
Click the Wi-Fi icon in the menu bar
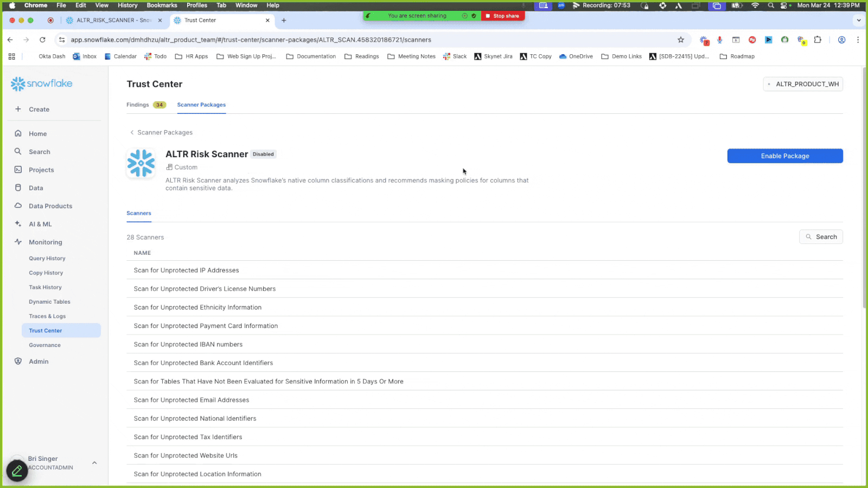[755, 5]
